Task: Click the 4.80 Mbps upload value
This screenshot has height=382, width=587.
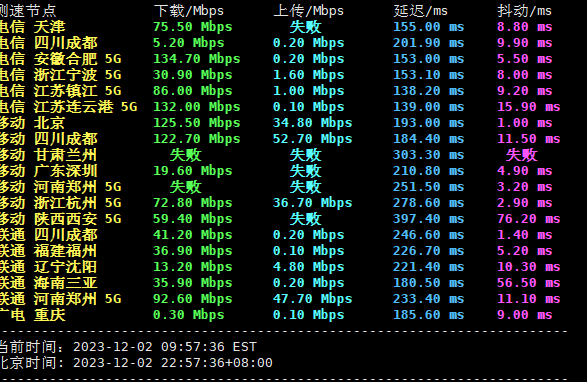Action: click(x=308, y=267)
